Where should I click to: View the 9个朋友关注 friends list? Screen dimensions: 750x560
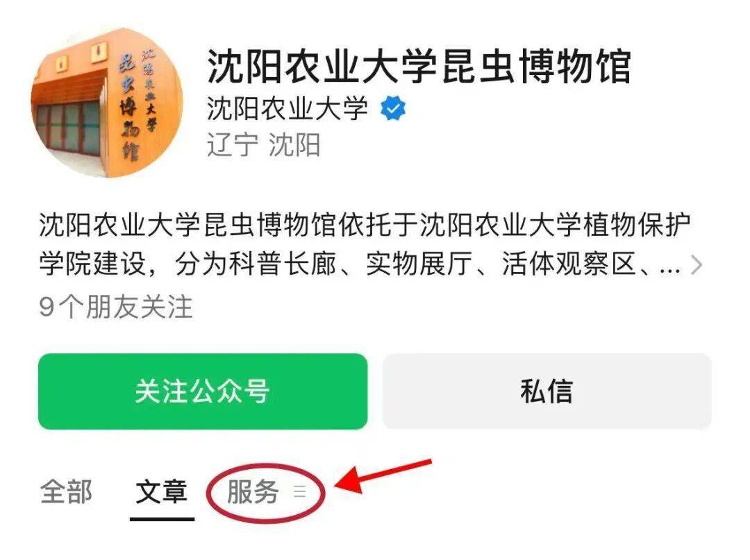click(x=116, y=306)
